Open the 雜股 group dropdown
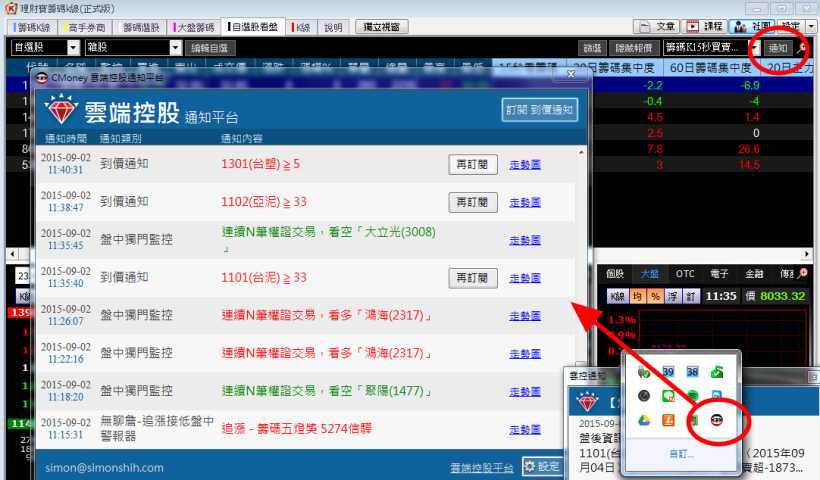Image resolution: width=820 pixels, height=480 pixels. (176, 48)
